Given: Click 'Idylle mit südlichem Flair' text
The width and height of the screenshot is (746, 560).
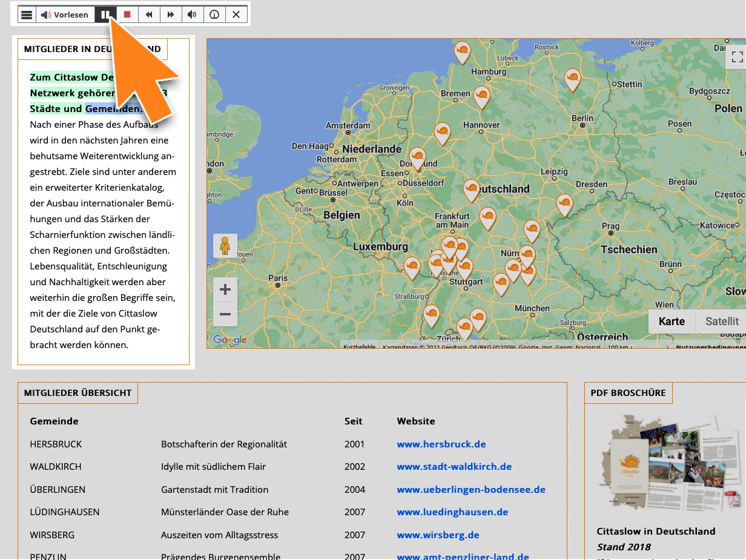Looking at the screenshot, I should [213, 467].
